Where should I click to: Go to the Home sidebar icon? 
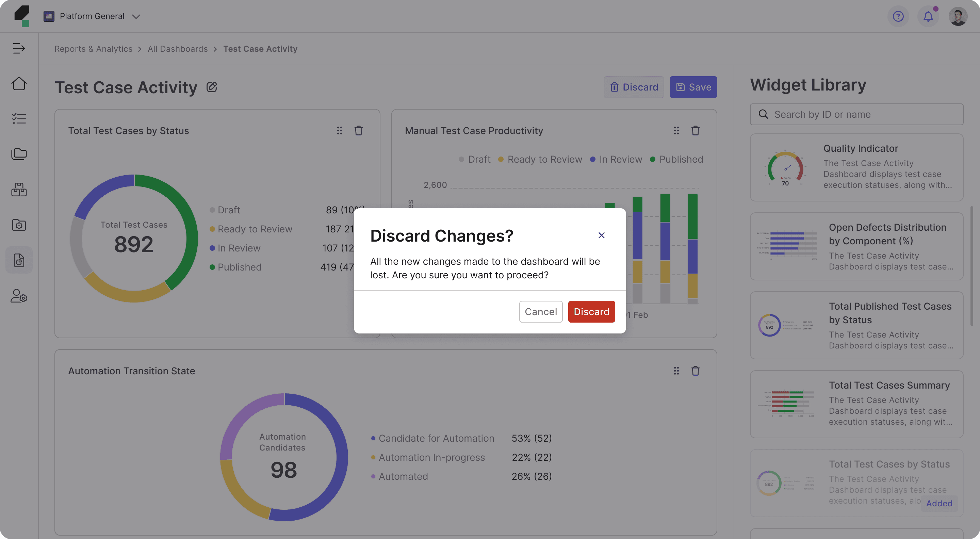pyautogui.click(x=19, y=83)
